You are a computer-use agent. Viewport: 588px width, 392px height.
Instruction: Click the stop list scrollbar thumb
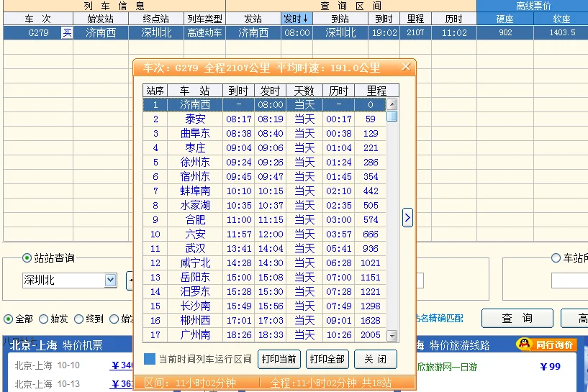point(392,117)
